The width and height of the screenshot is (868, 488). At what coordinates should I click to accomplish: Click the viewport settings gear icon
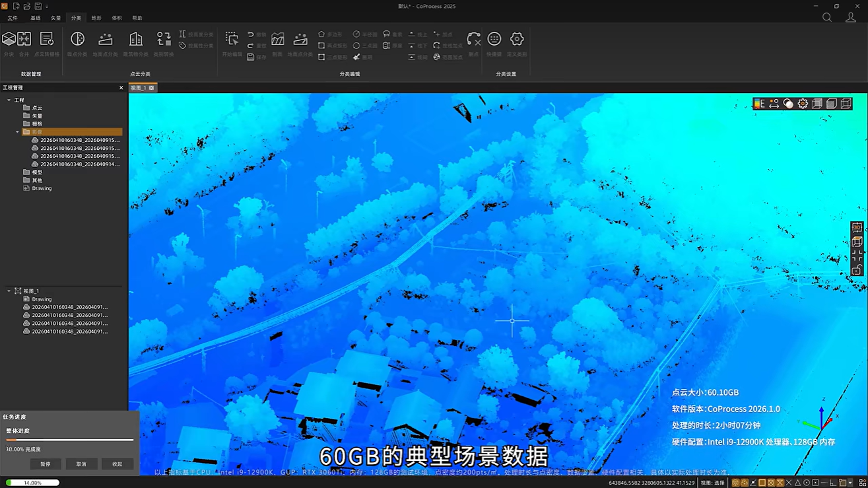tap(803, 104)
